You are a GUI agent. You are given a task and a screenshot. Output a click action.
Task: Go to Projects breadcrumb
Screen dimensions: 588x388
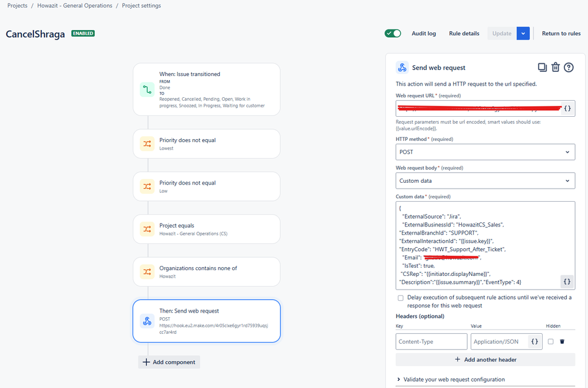17,6
